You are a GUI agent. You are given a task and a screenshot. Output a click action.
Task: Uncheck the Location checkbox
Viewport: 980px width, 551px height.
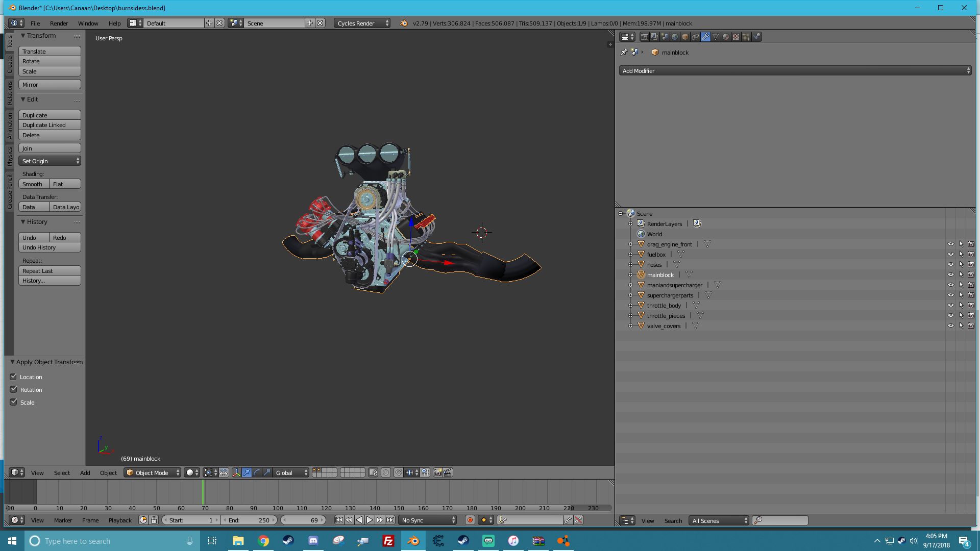pos(14,377)
